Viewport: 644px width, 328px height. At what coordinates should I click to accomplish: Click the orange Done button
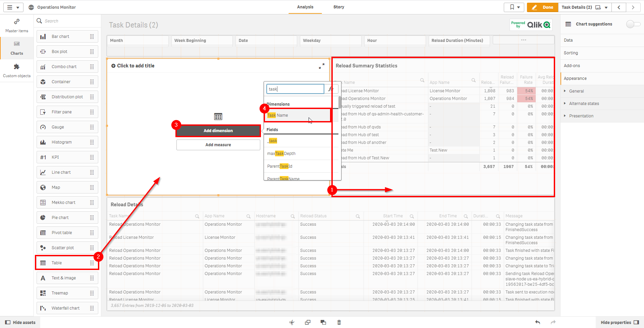[542, 7]
